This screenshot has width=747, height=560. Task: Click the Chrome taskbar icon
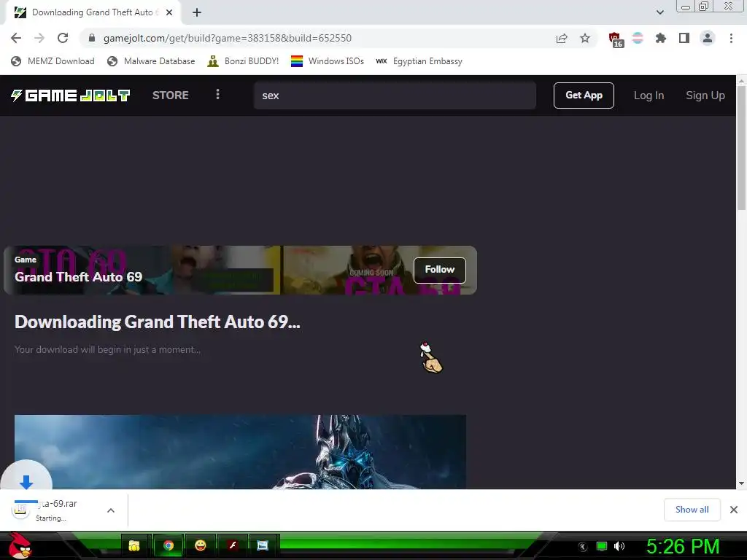click(169, 545)
